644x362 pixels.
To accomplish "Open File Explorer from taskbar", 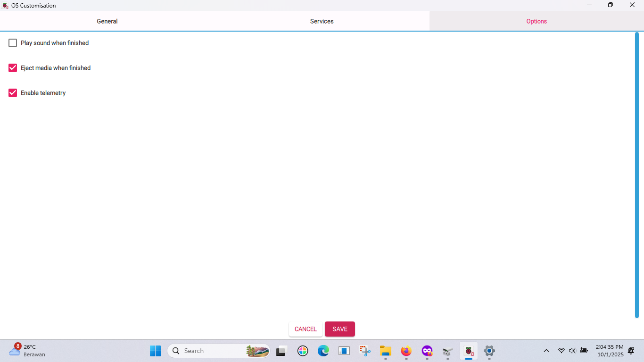I will pyautogui.click(x=386, y=351).
